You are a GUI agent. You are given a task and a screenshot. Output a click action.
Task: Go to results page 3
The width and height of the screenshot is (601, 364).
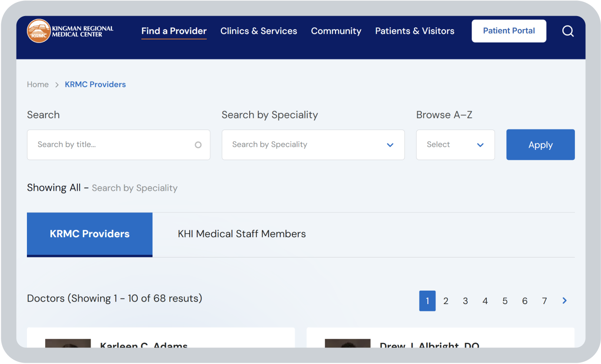[x=466, y=301]
